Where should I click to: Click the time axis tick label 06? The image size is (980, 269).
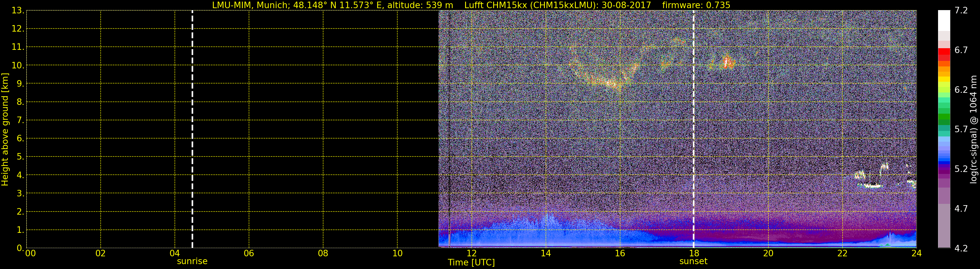249,253
